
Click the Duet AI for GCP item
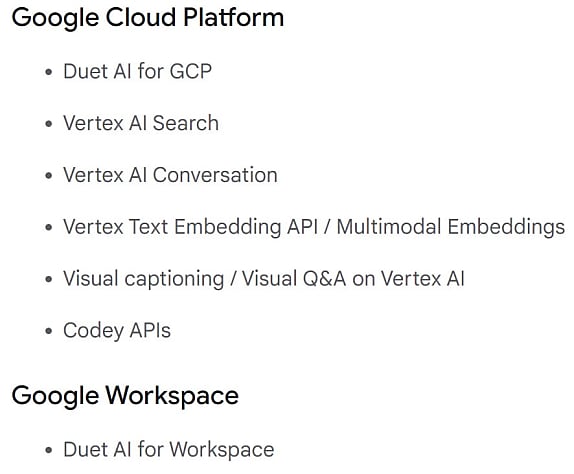(x=137, y=71)
